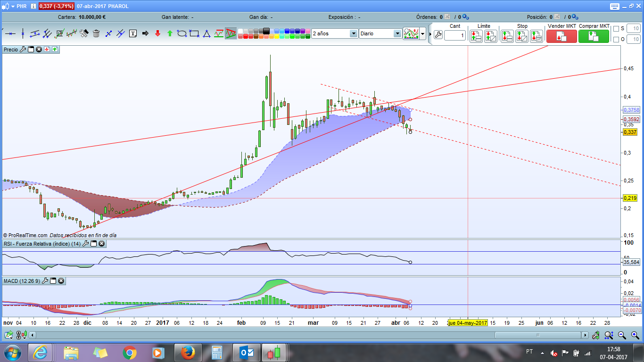Screen dimensions: 644x362
Task: Toggle the O checkbox
Action: tap(616, 40)
